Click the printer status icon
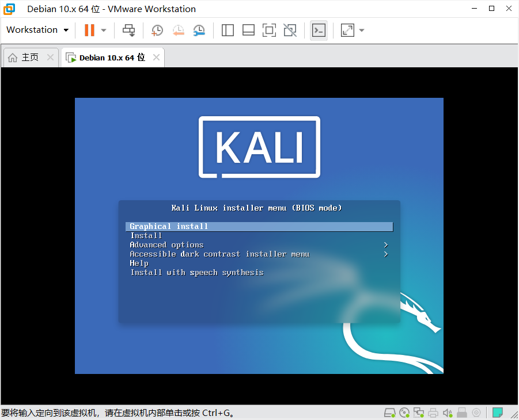The height and width of the screenshot is (420, 519). [433, 413]
